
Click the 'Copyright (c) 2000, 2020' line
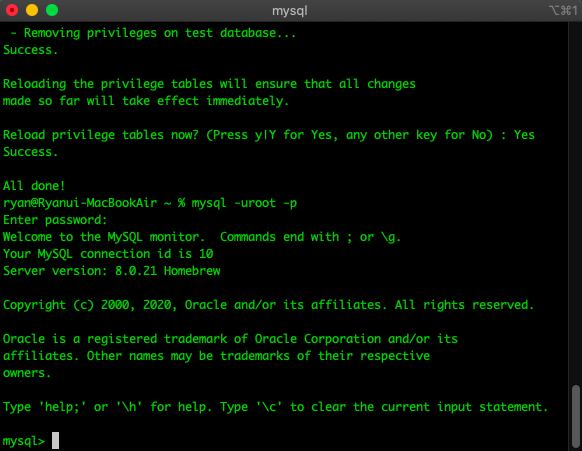click(x=268, y=305)
